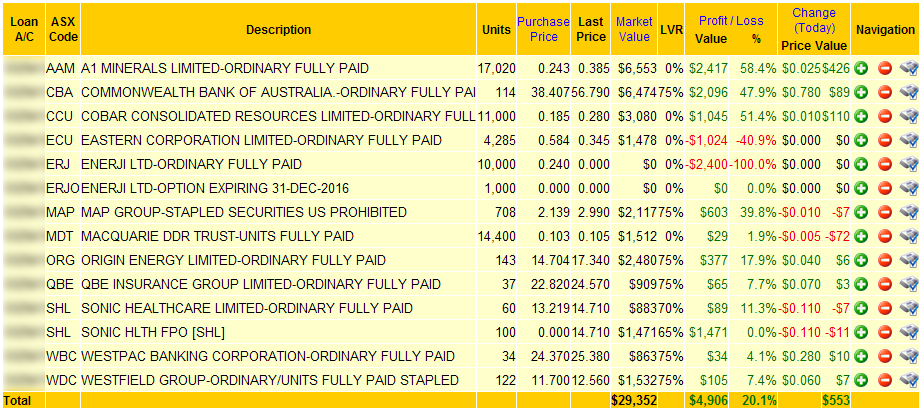Click the 20.1% total profit percentage
The image size is (922, 411).
click(759, 400)
